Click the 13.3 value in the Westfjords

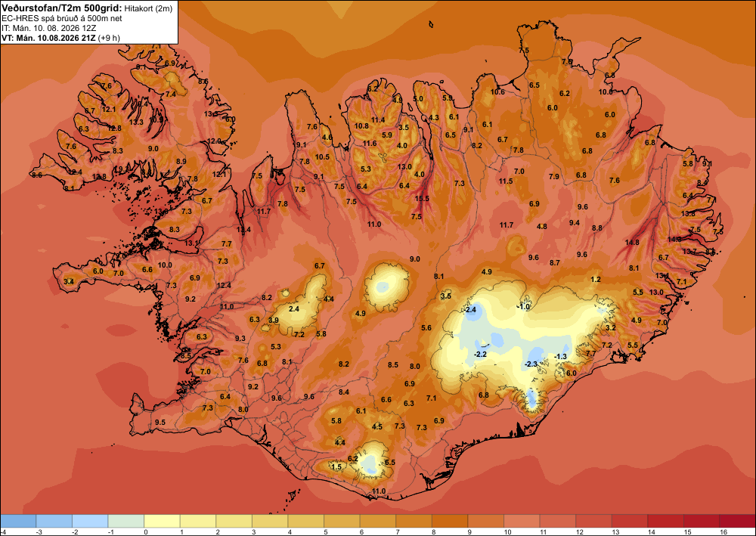click(136, 122)
